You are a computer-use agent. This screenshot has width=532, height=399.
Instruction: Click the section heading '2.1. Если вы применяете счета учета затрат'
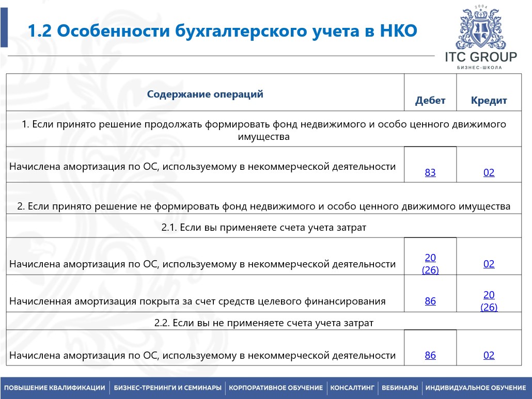point(263,228)
